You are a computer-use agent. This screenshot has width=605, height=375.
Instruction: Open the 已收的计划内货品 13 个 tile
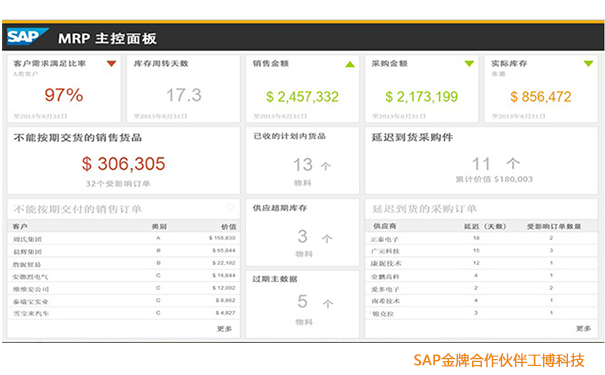[x=302, y=160]
